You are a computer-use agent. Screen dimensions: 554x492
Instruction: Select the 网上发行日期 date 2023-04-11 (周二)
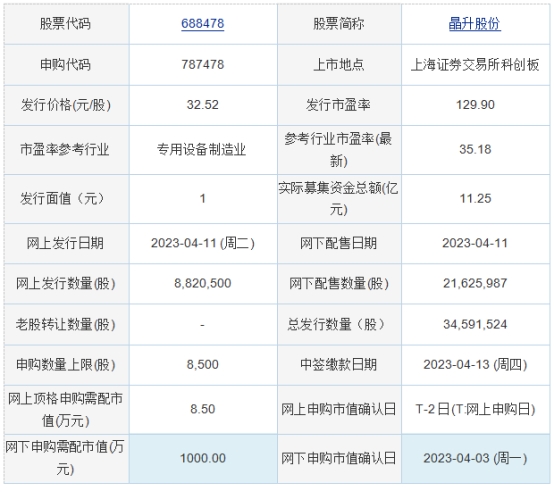[x=202, y=243]
